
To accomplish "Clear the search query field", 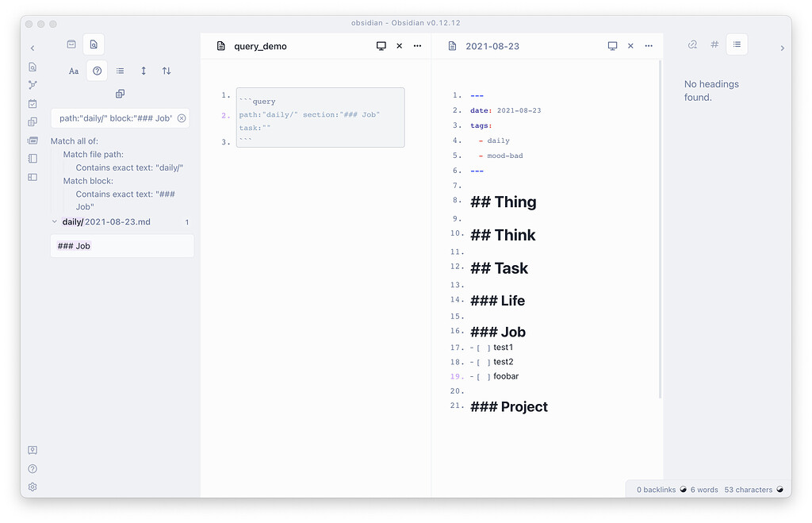I will [182, 118].
